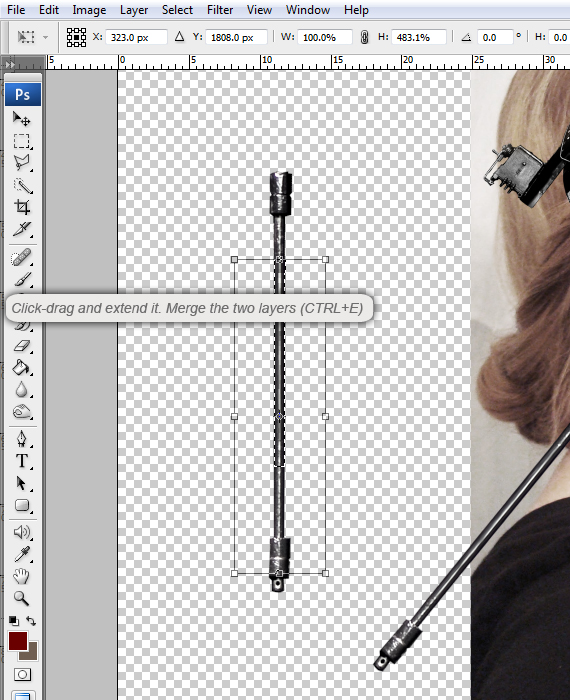Reset default foreground and background colors

pyautogui.click(x=14, y=621)
